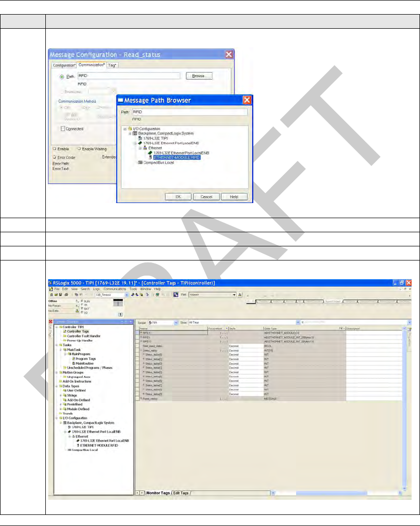Select the Monitor Tags tab

158,493
